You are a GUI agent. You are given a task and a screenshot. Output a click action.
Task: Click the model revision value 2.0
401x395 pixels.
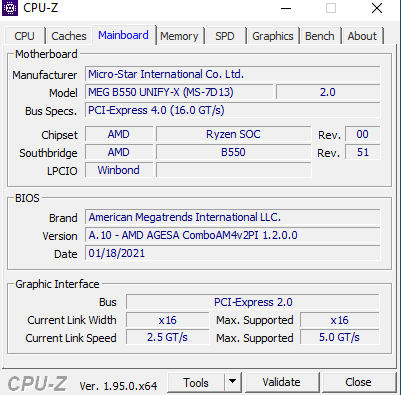pos(328,92)
